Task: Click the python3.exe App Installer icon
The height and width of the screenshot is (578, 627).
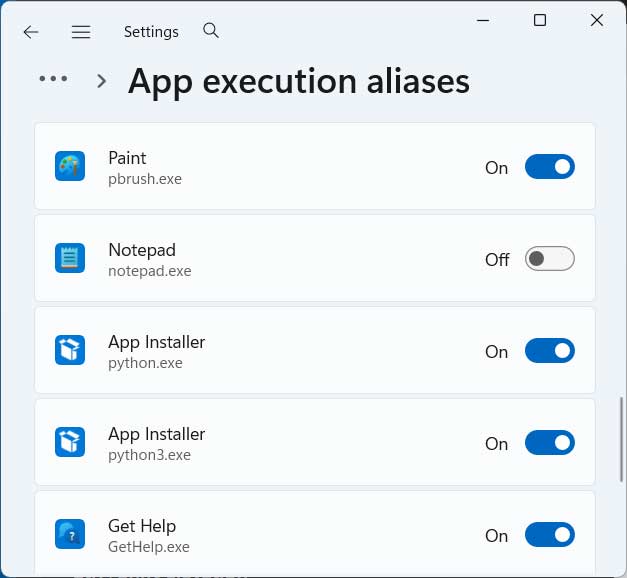Action: [x=70, y=443]
